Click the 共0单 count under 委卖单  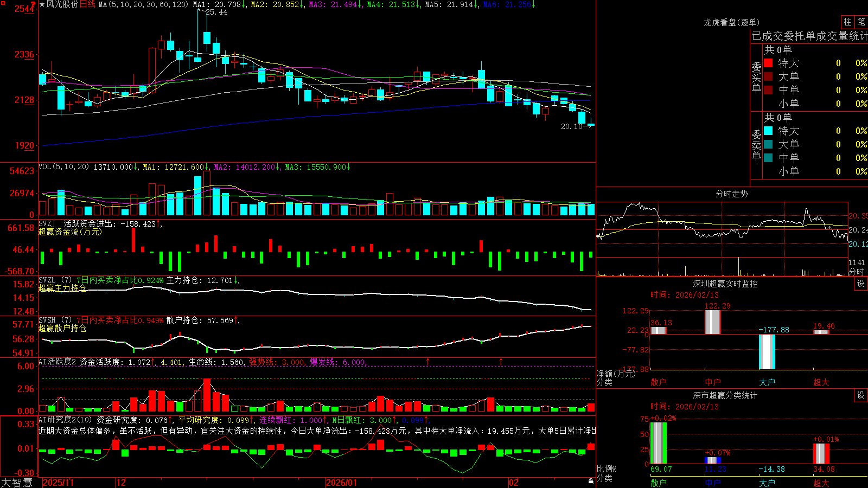(778, 117)
